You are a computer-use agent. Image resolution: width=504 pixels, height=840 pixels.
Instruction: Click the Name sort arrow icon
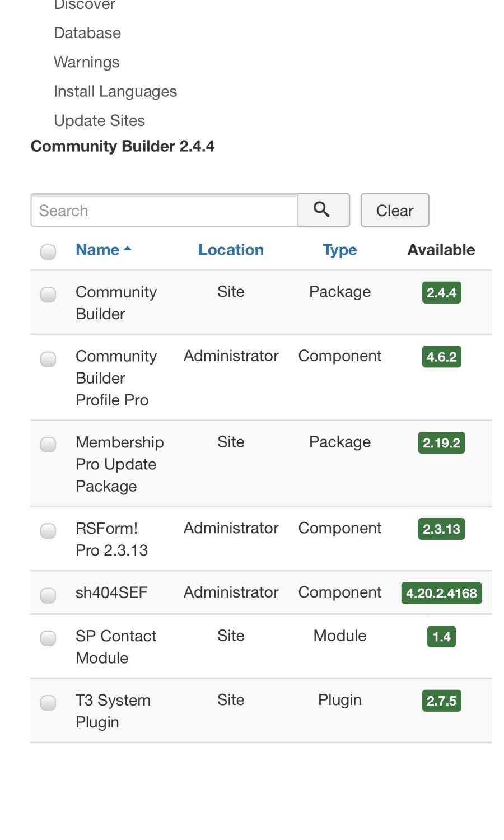(128, 249)
